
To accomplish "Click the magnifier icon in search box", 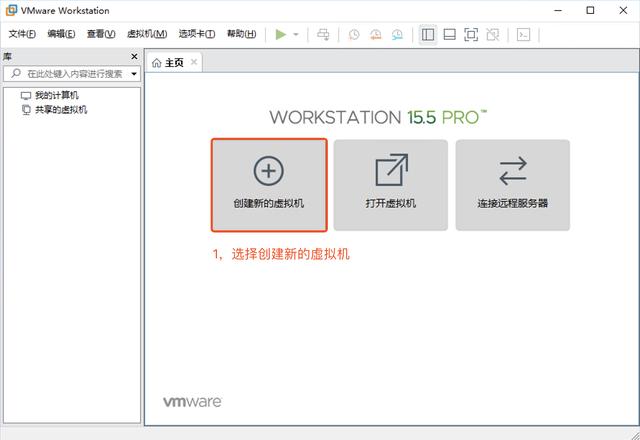I will click(x=16, y=73).
